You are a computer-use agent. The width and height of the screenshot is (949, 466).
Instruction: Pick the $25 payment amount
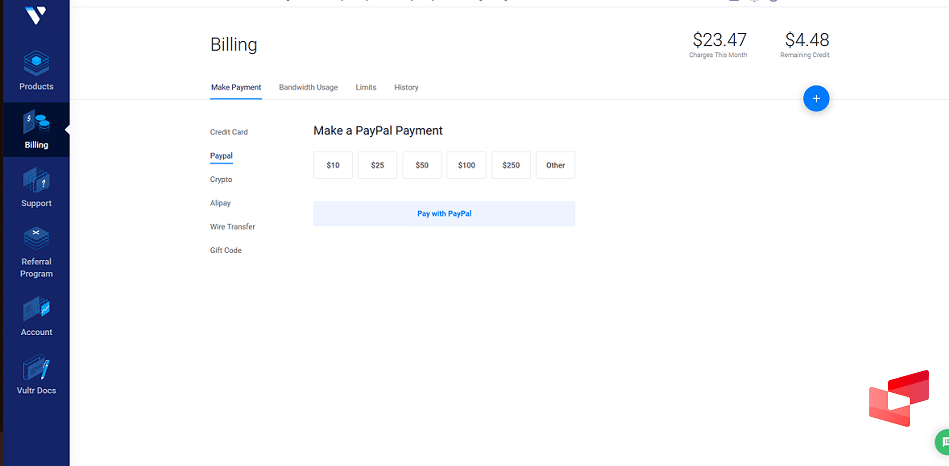click(378, 165)
